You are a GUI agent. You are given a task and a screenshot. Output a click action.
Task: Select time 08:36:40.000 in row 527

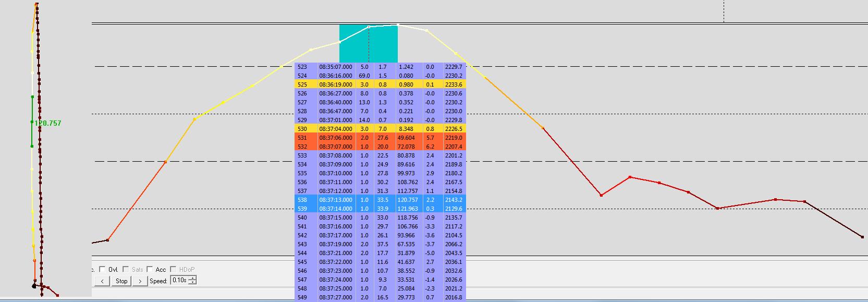tap(336, 102)
